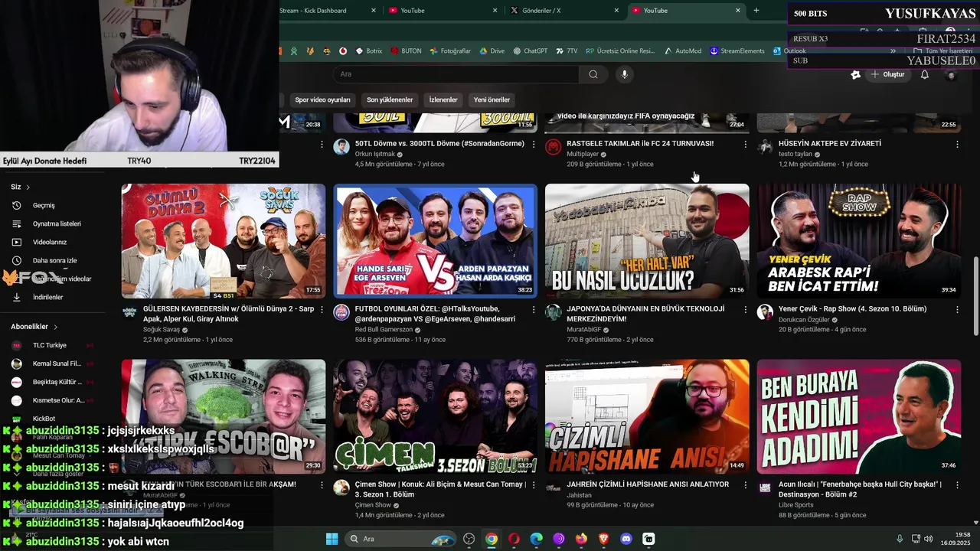Open Brave browser from the taskbar
Image resolution: width=980 pixels, height=551 pixels.
coord(603,539)
